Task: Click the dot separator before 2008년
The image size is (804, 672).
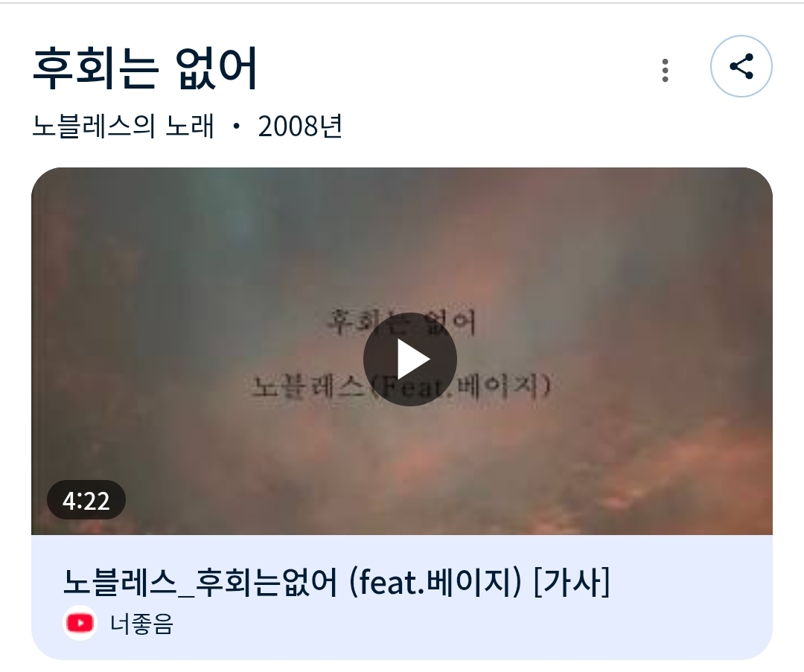Action: click(x=236, y=126)
